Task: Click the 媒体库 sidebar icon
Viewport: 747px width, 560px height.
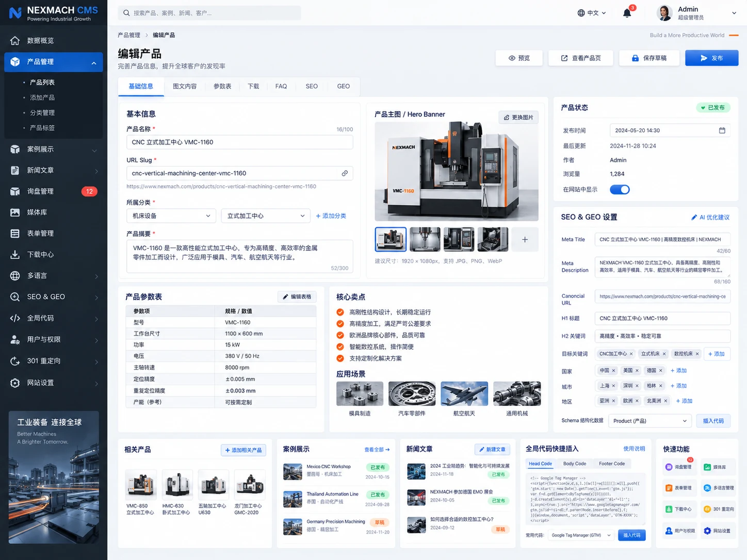Action: [x=15, y=212]
